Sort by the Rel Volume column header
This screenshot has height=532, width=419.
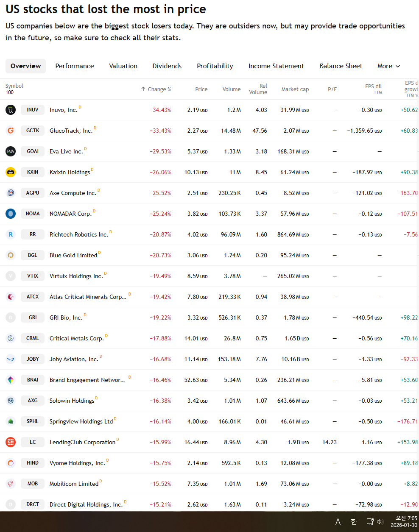pyautogui.click(x=258, y=89)
